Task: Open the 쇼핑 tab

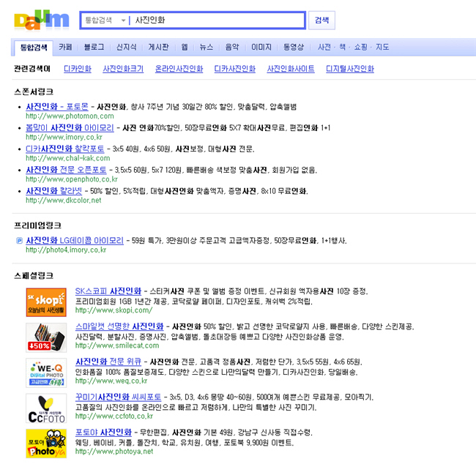Action: point(360,47)
